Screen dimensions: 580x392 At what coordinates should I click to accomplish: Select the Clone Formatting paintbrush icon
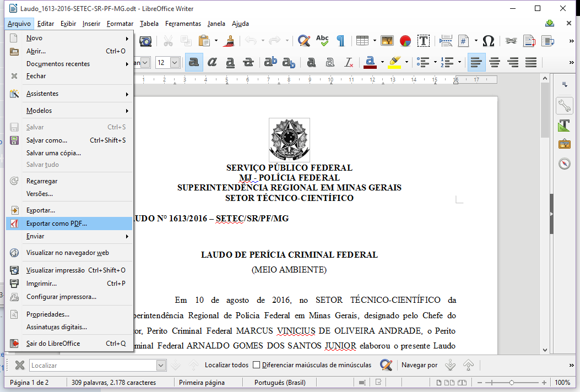(230, 41)
